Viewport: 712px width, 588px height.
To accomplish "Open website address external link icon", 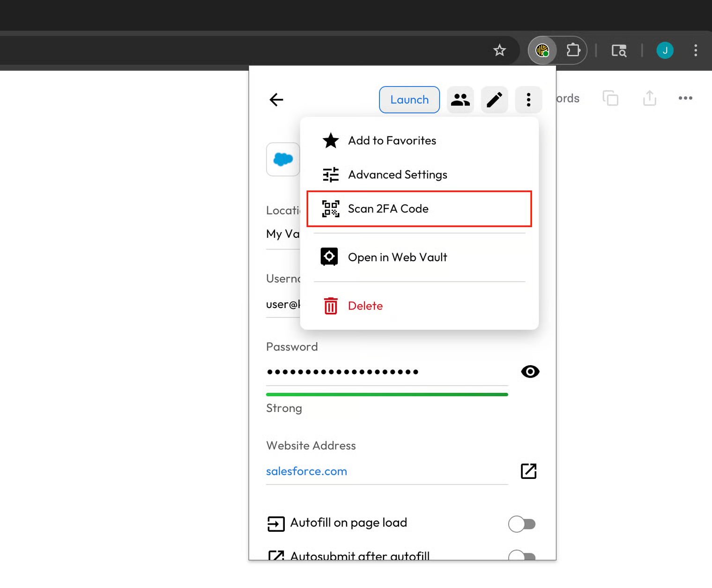I will [x=528, y=471].
